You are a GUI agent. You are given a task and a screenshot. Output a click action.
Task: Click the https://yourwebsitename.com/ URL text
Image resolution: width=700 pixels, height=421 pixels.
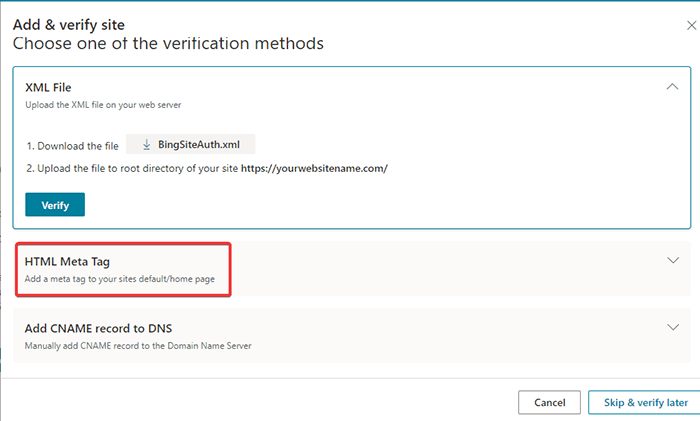click(314, 168)
